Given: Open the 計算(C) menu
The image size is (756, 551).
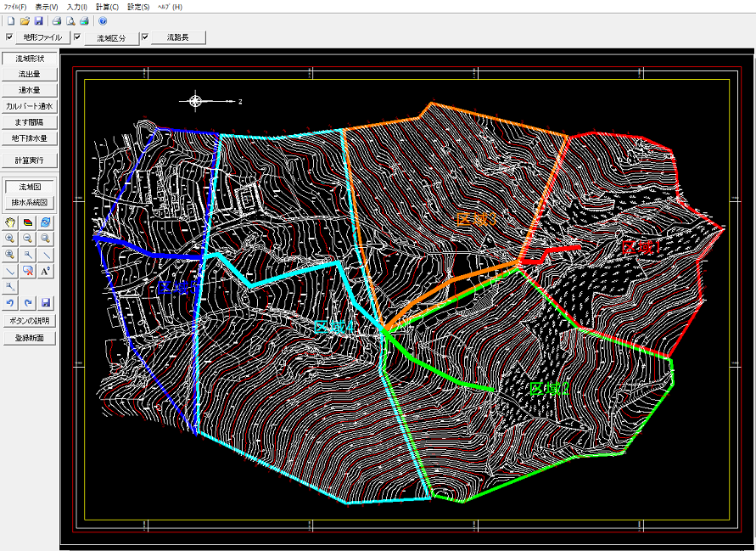Looking at the screenshot, I should click(107, 6).
